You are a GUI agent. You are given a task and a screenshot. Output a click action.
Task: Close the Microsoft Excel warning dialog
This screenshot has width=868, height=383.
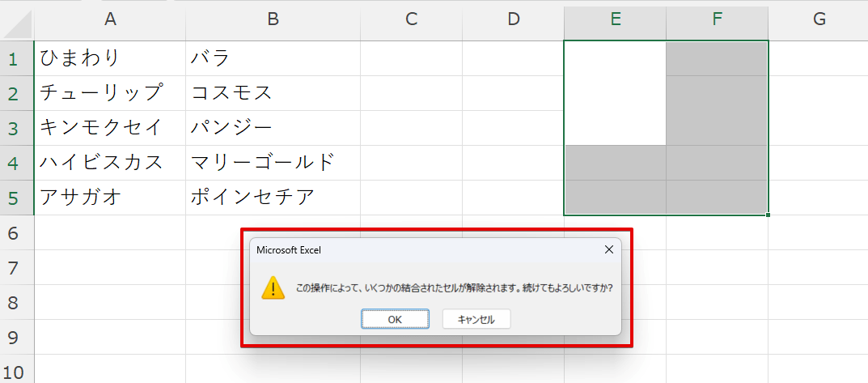[x=608, y=250]
